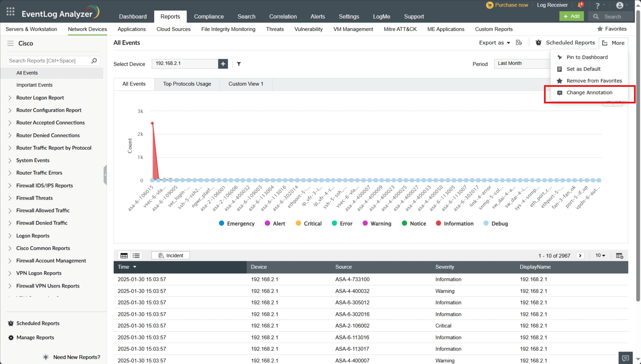
Task: Toggle Alert series in chart legend
Action: [275, 224]
